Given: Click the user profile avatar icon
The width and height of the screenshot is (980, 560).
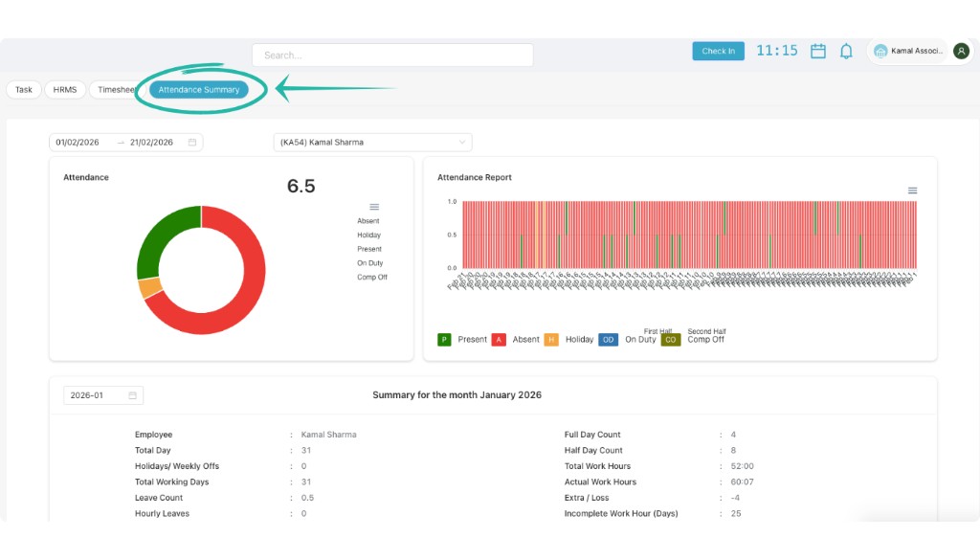Looking at the screenshot, I should pyautogui.click(x=961, y=52).
